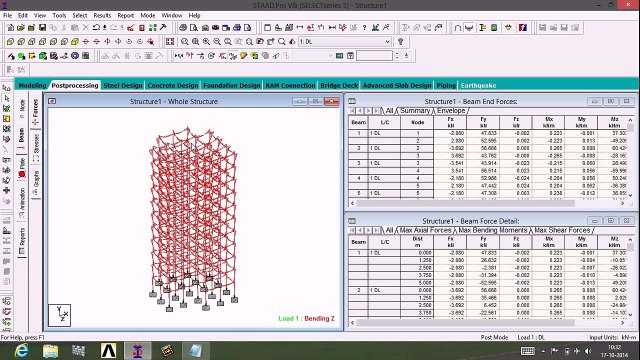Click the light bulb icon beside load combo
The height and width of the screenshot is (360, 640).
coord(400,42)
